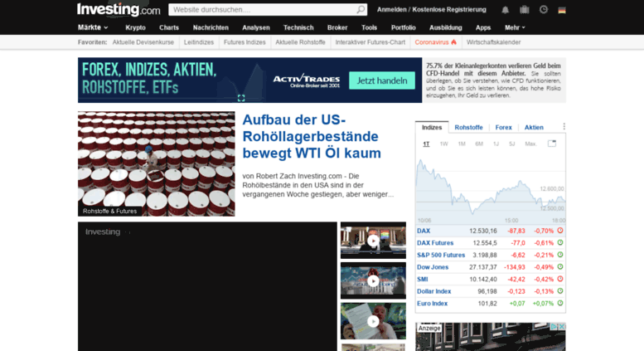This screenshot has width=644, height=351.
Task: Click the oil barrels article image
Action: tap(157, 163)
